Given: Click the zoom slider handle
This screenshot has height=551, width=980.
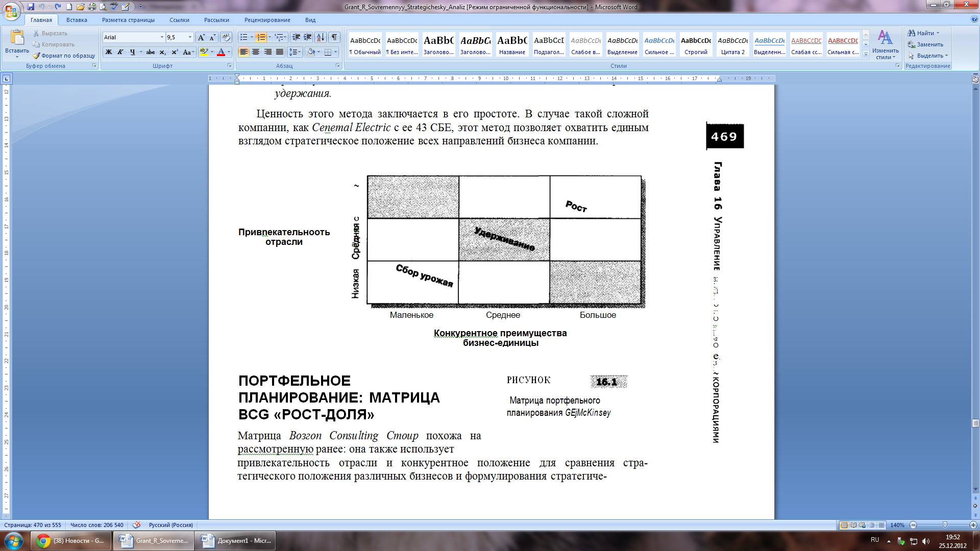Looking at the screenshot, I should [x=945, y=525].
